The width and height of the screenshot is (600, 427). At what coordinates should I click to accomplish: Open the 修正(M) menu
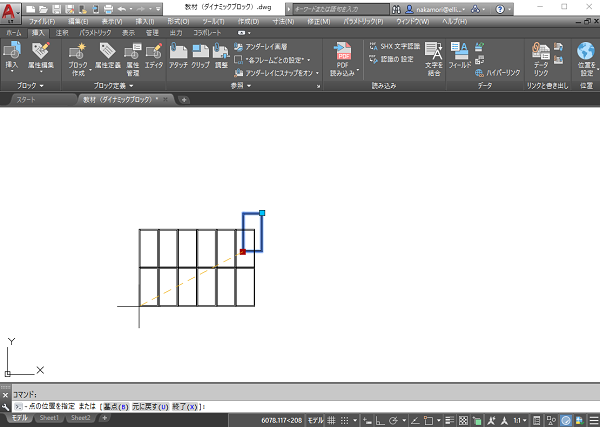tap(318, 21)
